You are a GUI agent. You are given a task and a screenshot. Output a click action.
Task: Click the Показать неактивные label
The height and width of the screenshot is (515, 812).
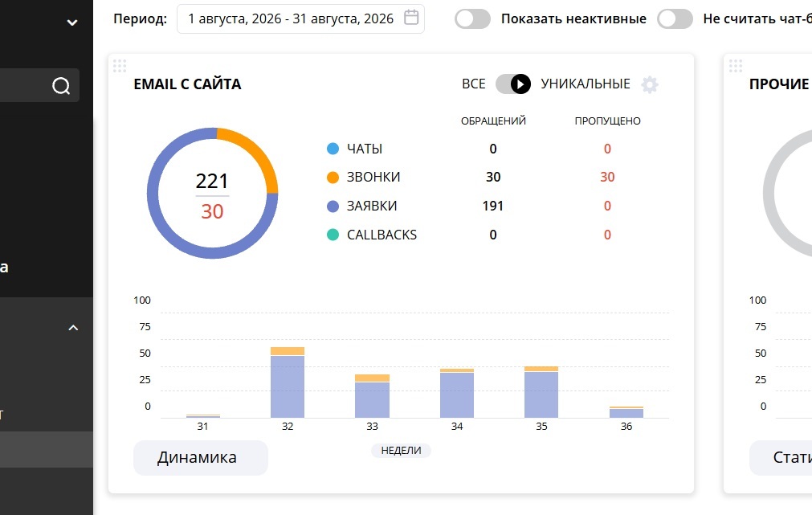point(573,18)
